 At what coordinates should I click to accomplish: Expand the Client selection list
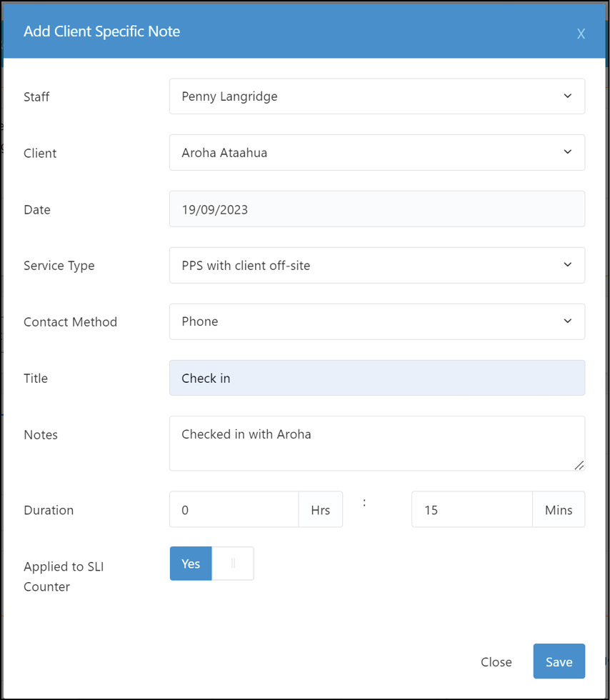377,152
